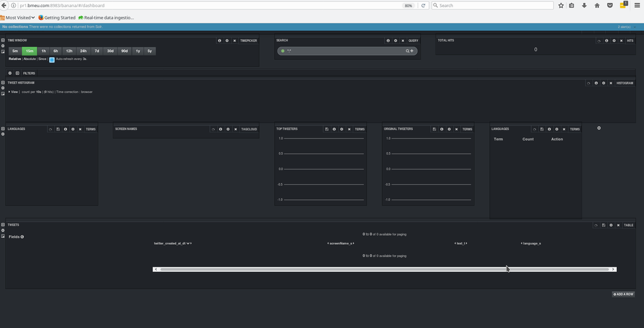Select the 24h time range
The width and height of the screenshot is (644, 328).
tap(83, 51)
